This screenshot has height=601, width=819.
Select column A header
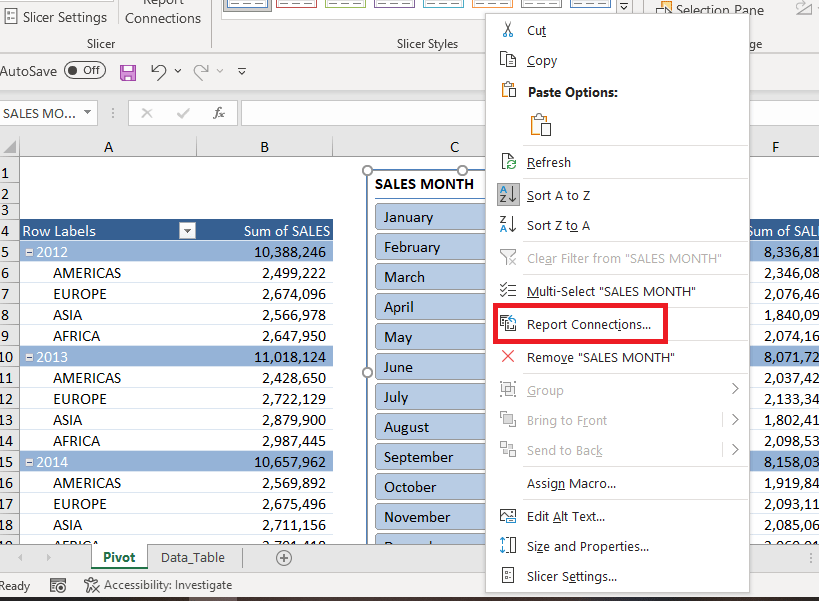[x=108, y=147]
